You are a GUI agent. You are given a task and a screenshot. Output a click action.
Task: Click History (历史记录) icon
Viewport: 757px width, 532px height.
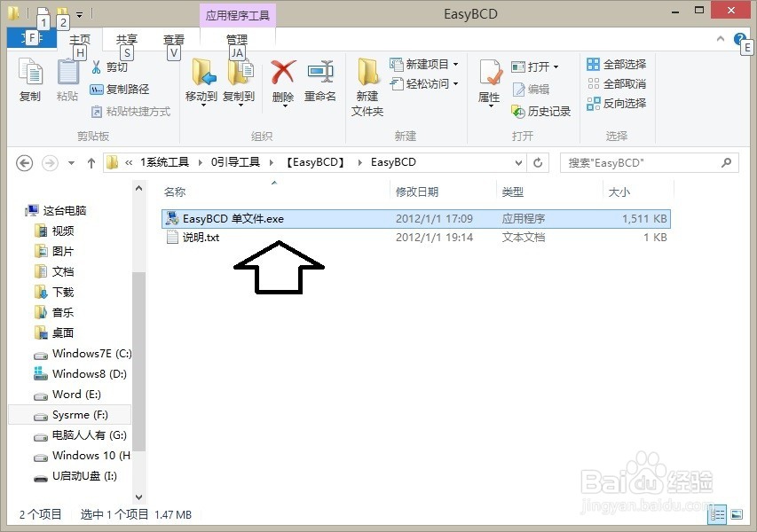pyautogui.click(x=518, y=112)
